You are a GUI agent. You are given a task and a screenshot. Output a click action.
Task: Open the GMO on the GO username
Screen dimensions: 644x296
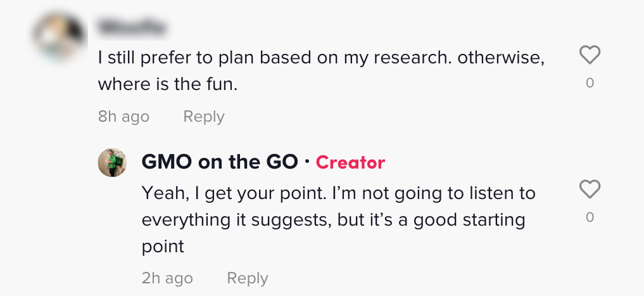pyautogui.click(x=219, y=162)
